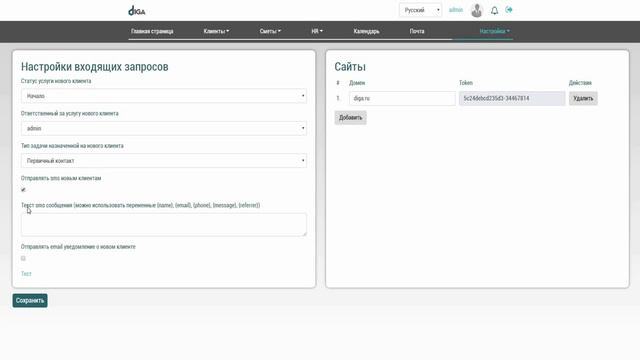The width and height of the screenshot is (640, 360).
Task: Open the status dropdown showing Начало
Action: (x=164, y=96)
